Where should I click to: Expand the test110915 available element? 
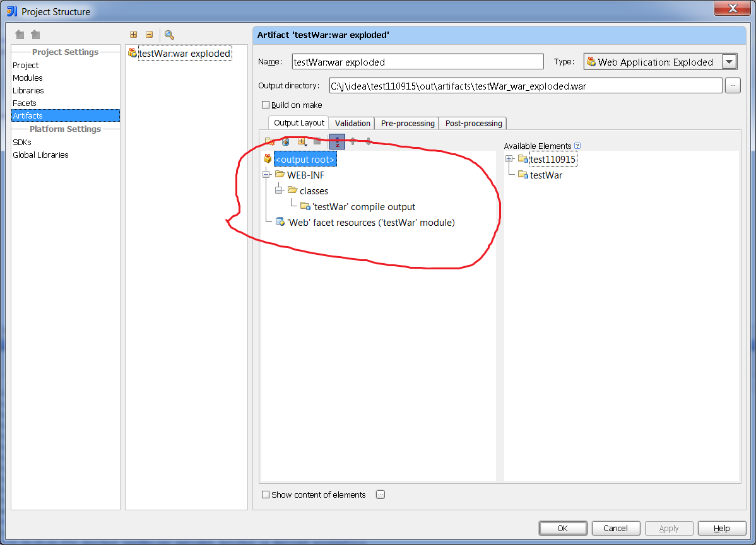point(509,158)
